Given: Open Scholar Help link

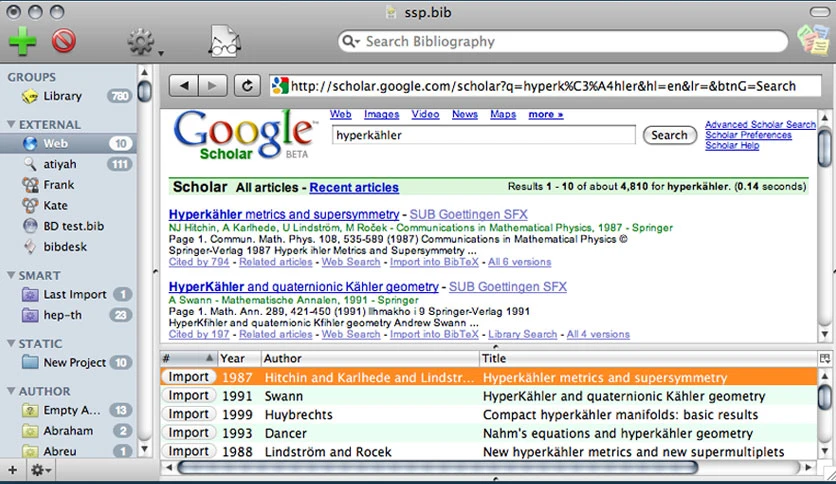Looking at the screenshot, I should tap(732, 146).
